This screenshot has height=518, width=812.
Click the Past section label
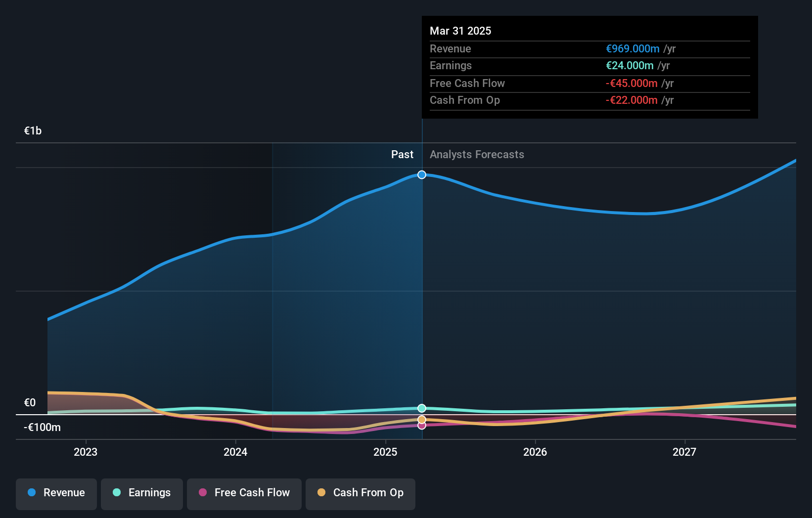402,154
